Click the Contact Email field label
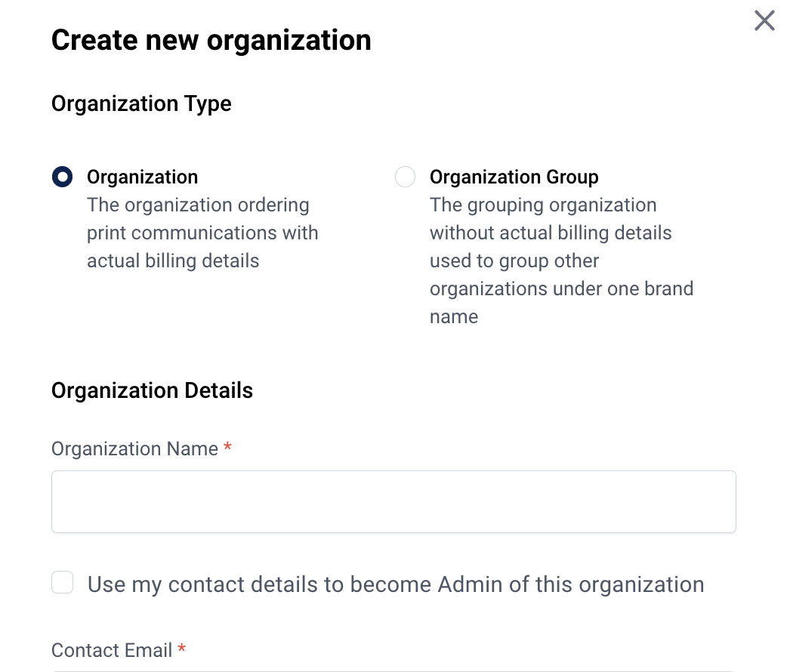The image size is (790, 672). coord(112,650)
